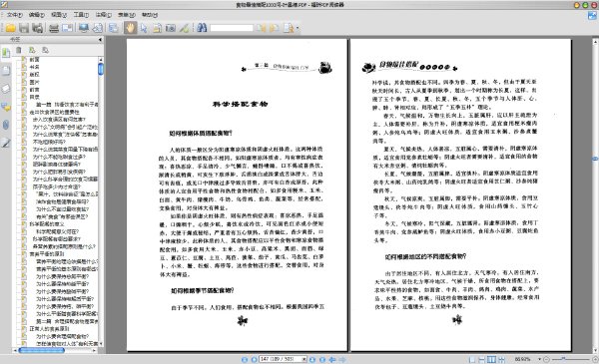599x364 pixels.
Task: Click the 88.92% zoom value
Action: click(522, 359)
